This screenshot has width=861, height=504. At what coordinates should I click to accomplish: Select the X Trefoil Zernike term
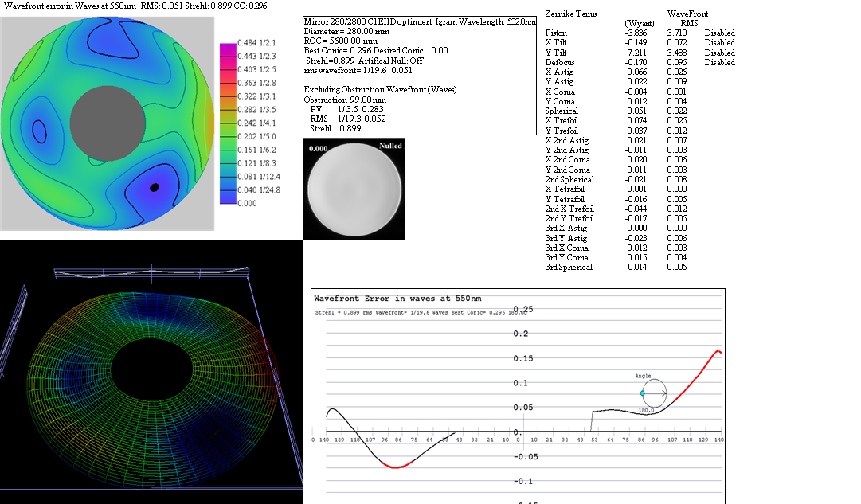562,121
